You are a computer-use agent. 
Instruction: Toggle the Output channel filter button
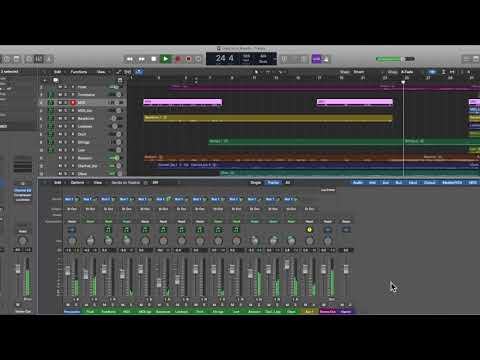tap(430, 183)
